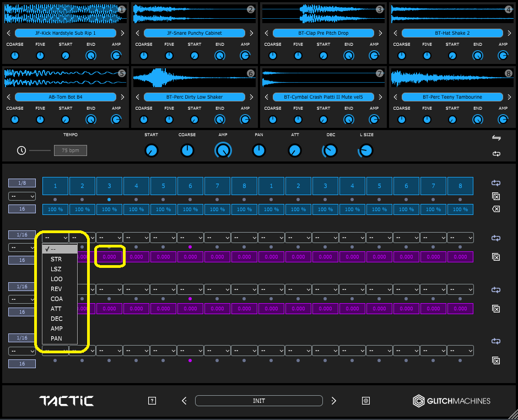The image size is (518, 420).
Task: Load next sample after AB-Tom Bot B4
Action: tap(122, 97)
